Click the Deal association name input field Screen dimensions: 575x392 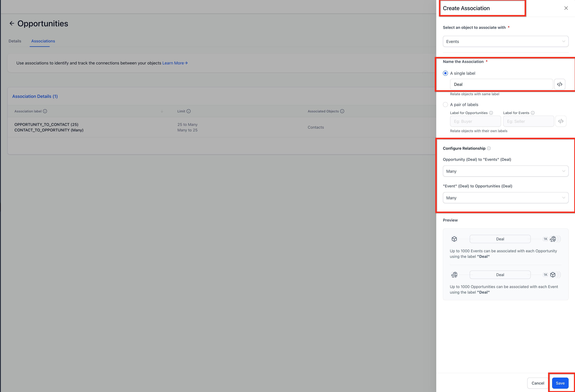(x=501, y=84)
